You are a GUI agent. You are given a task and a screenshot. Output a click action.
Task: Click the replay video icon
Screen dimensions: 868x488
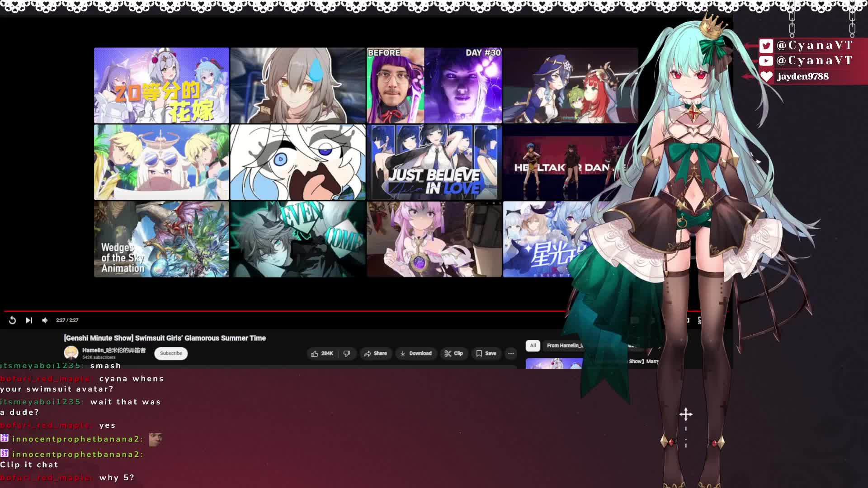[12, 320]
